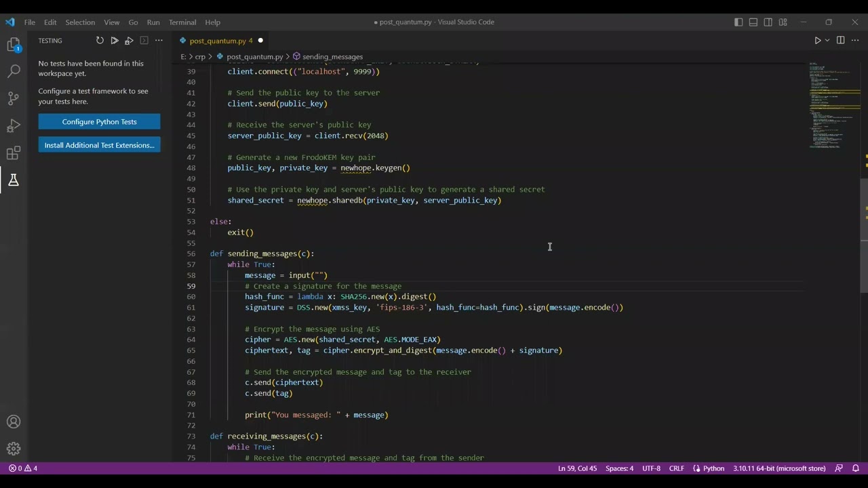Expand the Run Python File dropdown arrow
The image size is (868, 488).
827,41
